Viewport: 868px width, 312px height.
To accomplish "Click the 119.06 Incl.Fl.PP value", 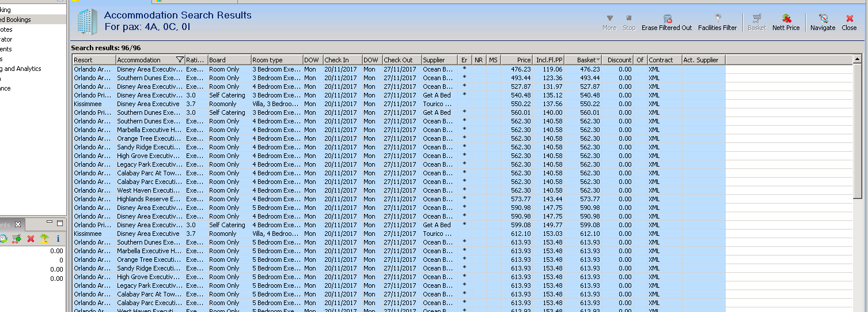I will [552, 69].
